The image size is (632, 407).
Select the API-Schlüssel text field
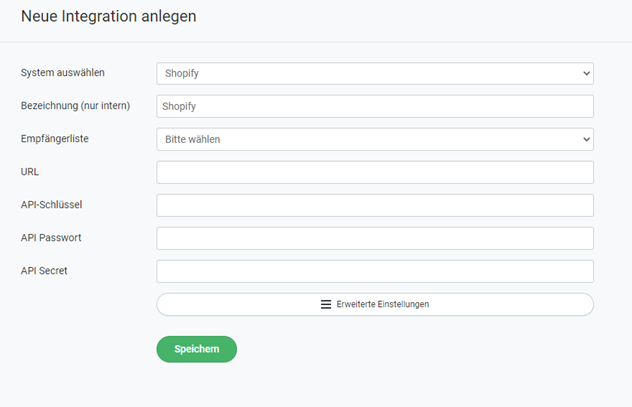tap(375, 205)
